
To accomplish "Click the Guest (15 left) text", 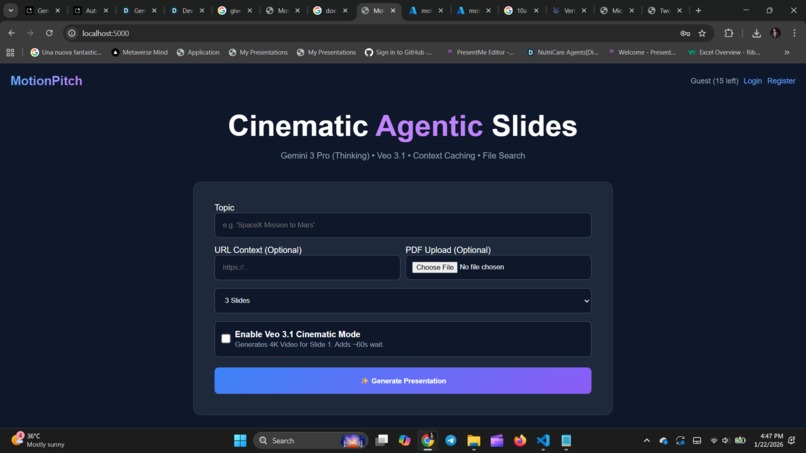I will [714, 81].
